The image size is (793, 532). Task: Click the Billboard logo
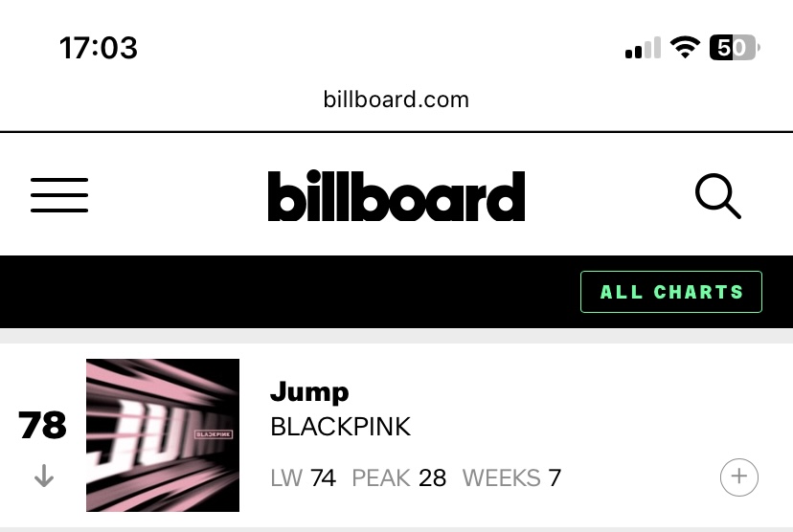click(396, 196)
